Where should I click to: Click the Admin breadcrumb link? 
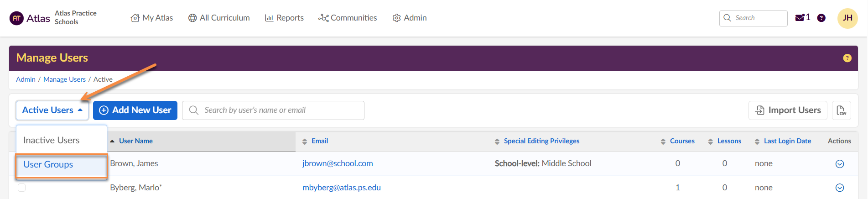click(x=26, y=79)
